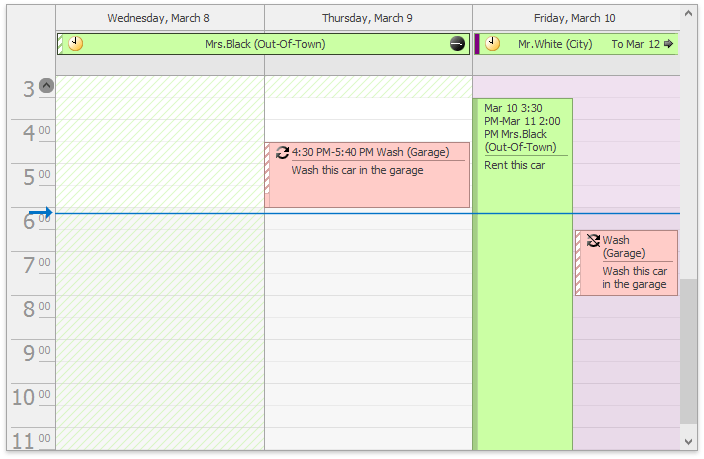Click the recurrence icon on Thursday Wash appointment
Viewport: 704px width, 459px height.
click(282, 153)
